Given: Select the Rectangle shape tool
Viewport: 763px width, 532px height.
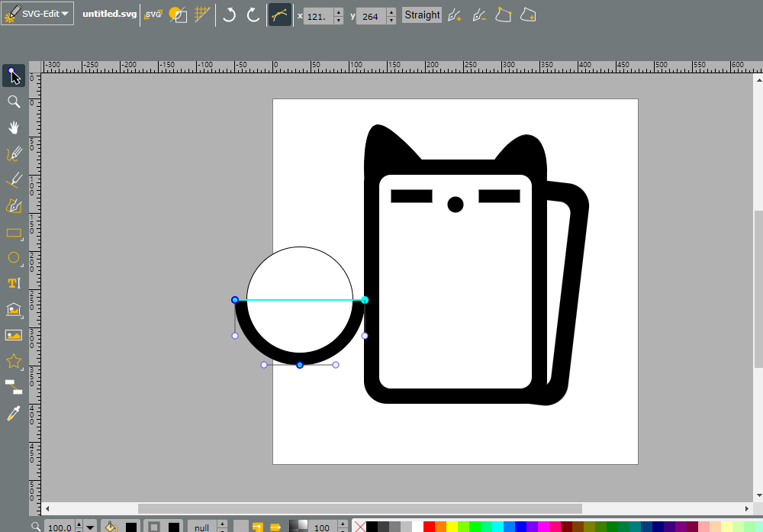Looking at the screenshot, I should coord(14,233).
